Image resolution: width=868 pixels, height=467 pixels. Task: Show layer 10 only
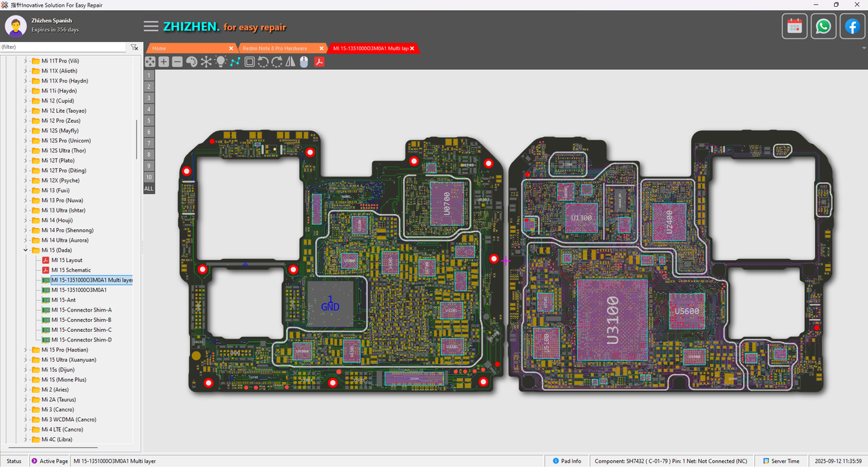[x=149, y=176]
